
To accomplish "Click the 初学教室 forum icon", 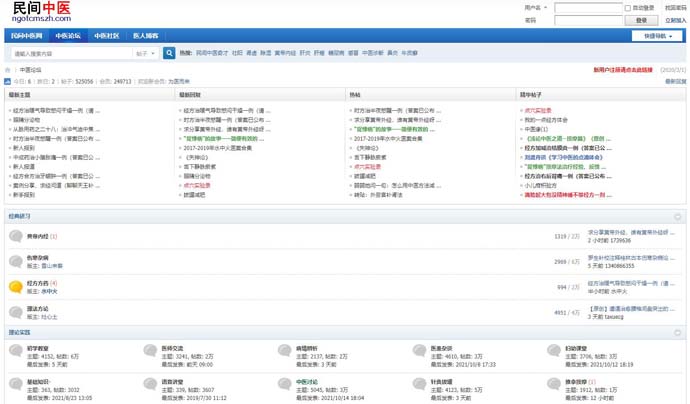I will [x=15, y=352].
